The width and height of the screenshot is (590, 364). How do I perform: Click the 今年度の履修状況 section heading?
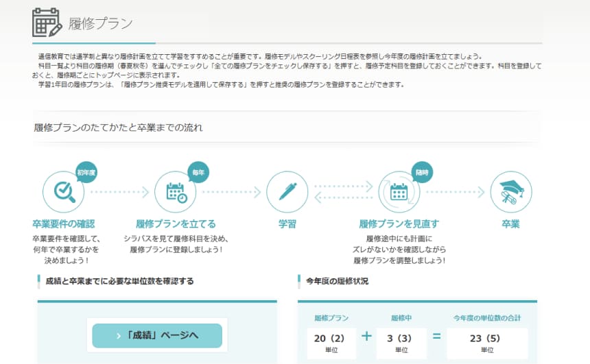click(x=337, y=281)
